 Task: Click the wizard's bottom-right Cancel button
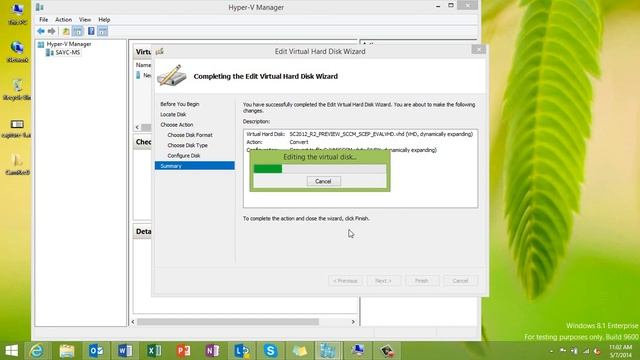click(x=460, y=281)
